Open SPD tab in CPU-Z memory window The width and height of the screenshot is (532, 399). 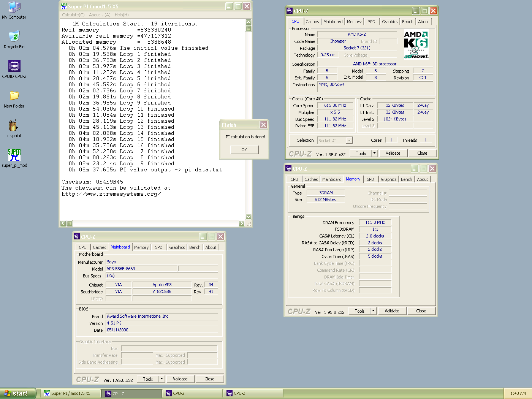pyautogui.click(x=370, y=179)
